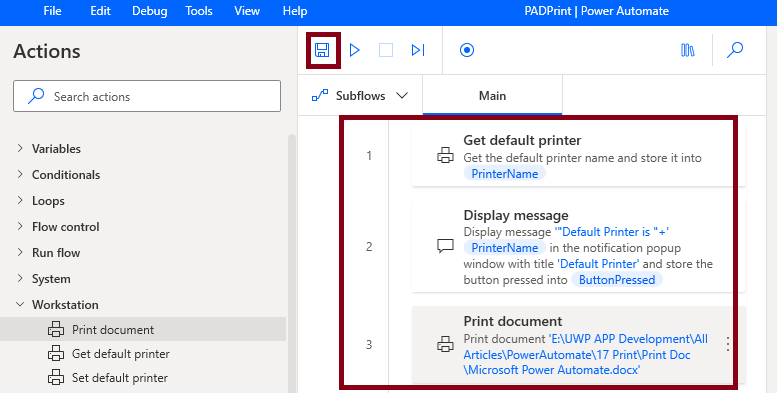Expand the Conditionals group chevron

(x=20, y=174)
